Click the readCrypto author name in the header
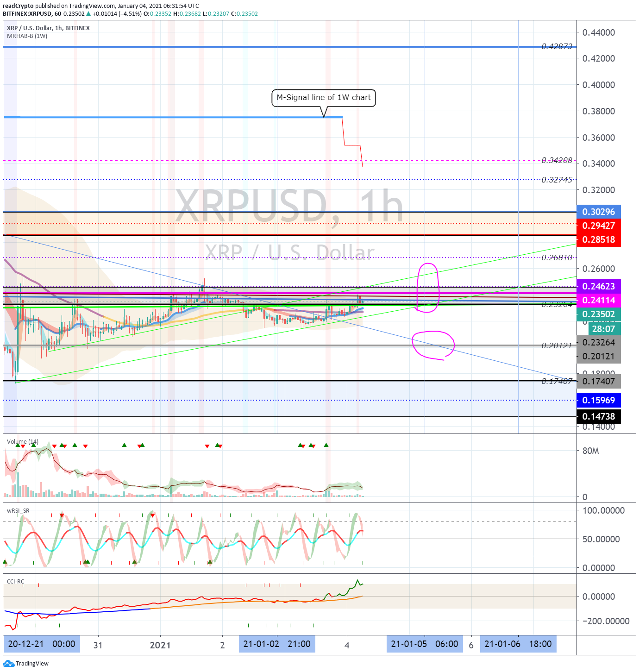639x672 pixels. pos(18,6)
